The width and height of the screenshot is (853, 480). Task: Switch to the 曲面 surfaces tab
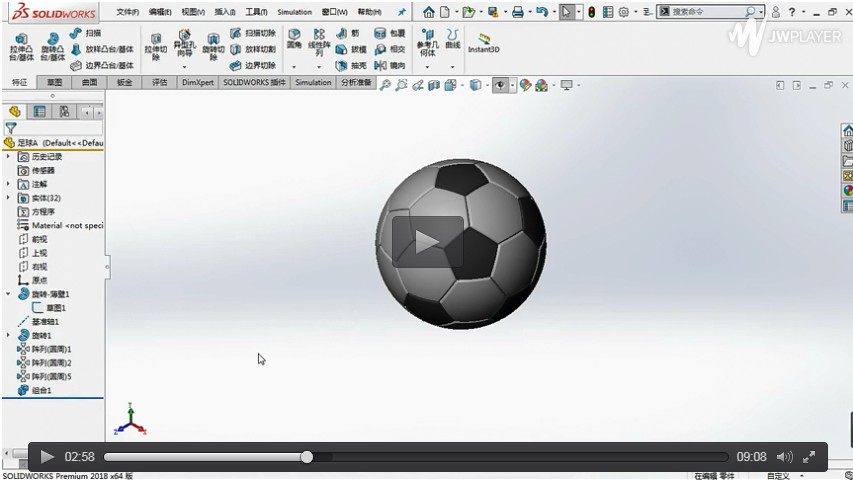(90, 82)
